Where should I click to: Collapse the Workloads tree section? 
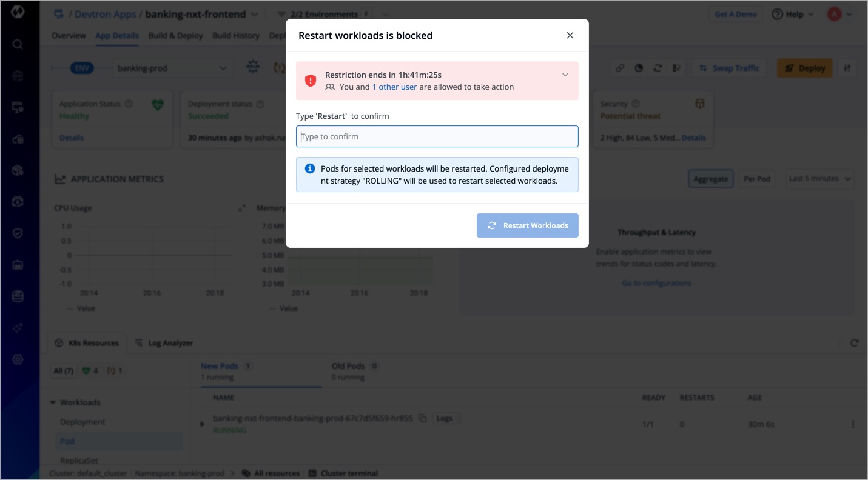[53, 402]
